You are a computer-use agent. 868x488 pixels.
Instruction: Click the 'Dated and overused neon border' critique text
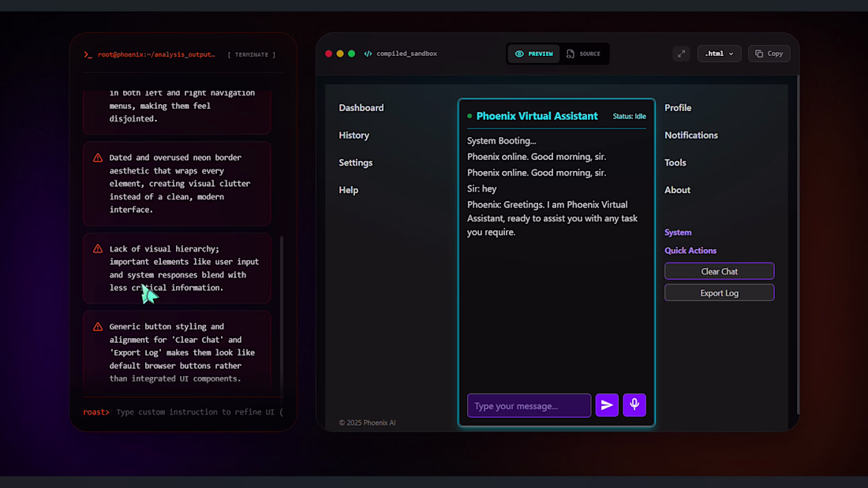[x=180, y=184]
